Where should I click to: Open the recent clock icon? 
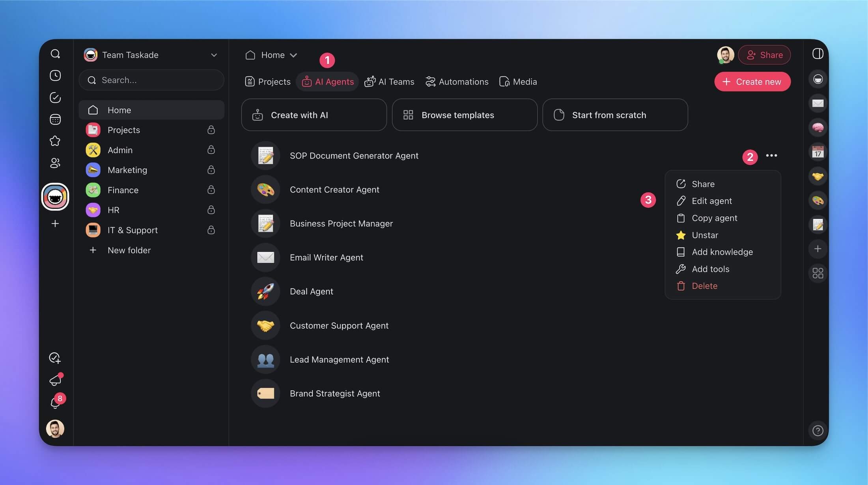pyautogui.click(x=55, y=76)
